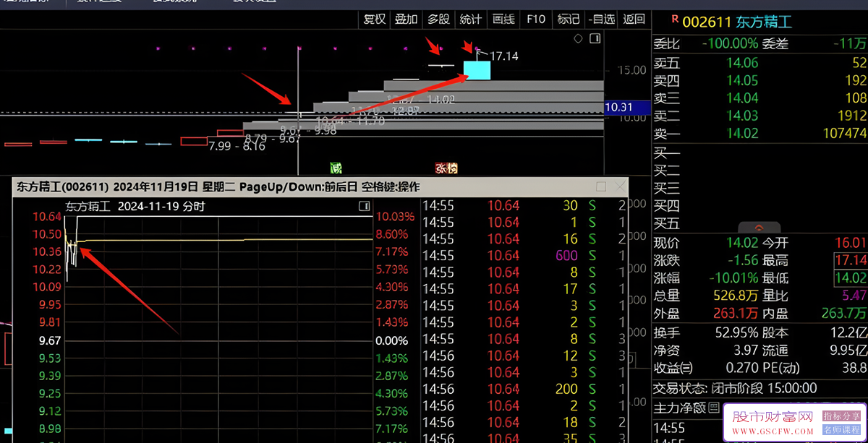The height and width of the screenshot is (443, 868).
Task: Open the 多股 multi-stock view
Action: [x=438, y=20]
